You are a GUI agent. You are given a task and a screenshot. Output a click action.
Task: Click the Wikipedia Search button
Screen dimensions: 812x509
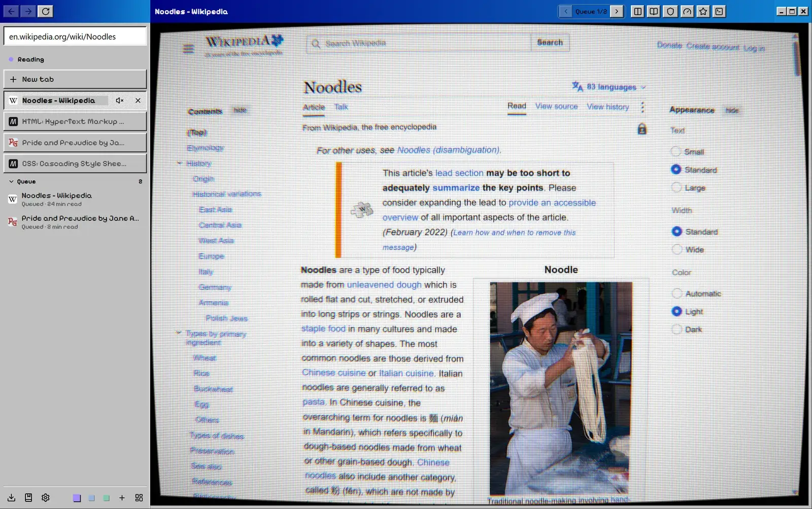pyautogui.click(x=550, y=43)
